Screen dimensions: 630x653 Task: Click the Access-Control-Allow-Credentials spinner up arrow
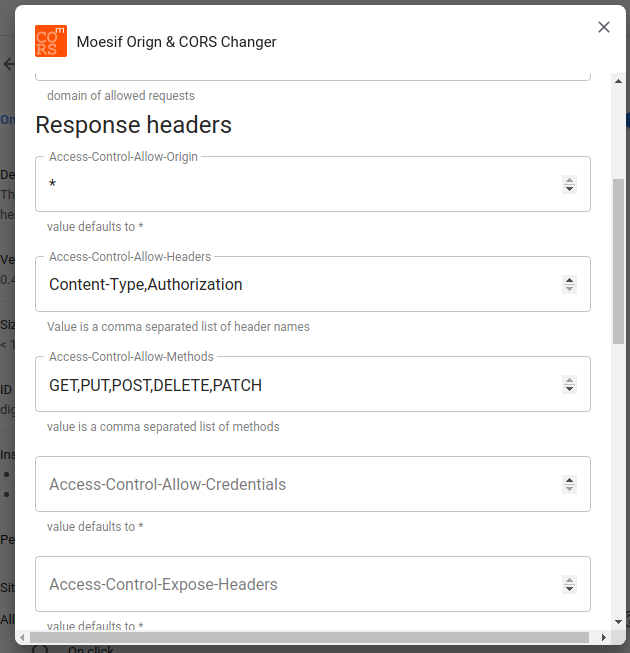point(569,480)
